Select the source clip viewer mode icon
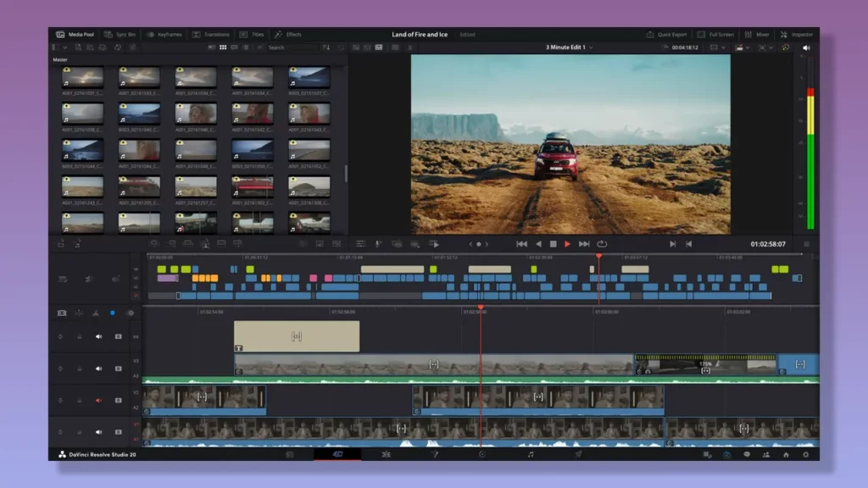868x488 pixels. coord(356,47)
